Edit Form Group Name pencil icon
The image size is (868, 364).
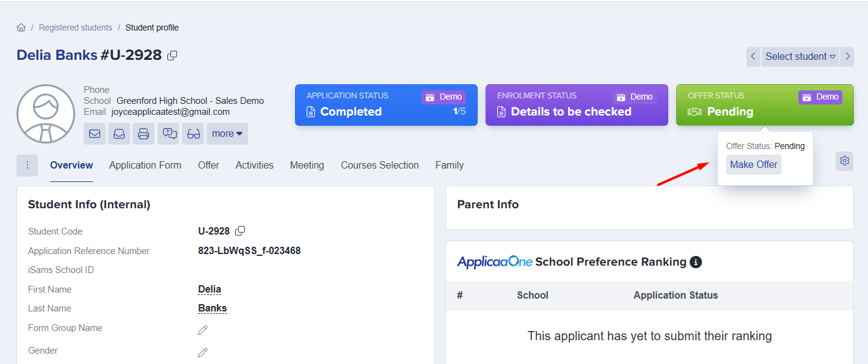pos(203,330)
